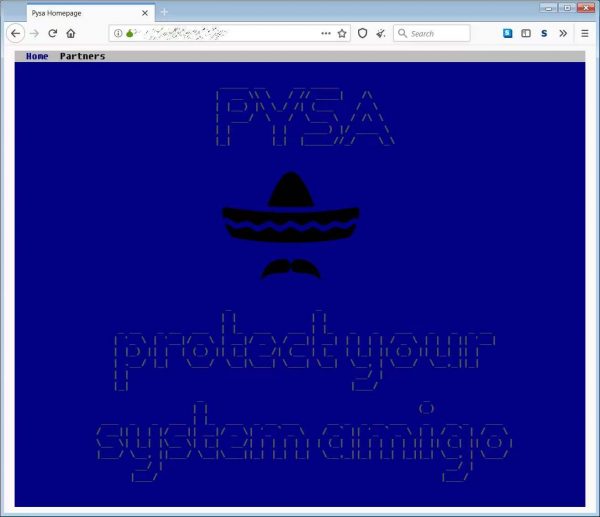Viewport: 600px width, 517px height.
Task: Open page actions three-dot menu
Action: point(326,33)
